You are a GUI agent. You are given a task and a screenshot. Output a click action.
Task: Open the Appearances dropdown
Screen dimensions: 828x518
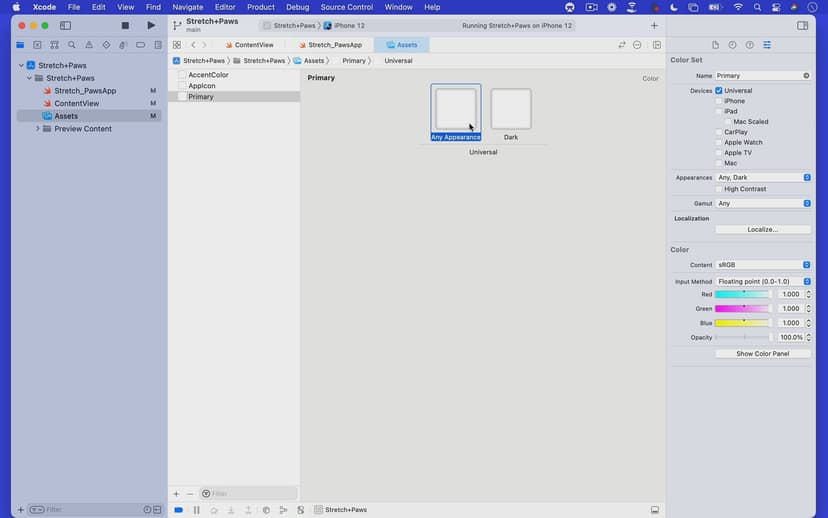pyautogui.click(x=763, y=177)
